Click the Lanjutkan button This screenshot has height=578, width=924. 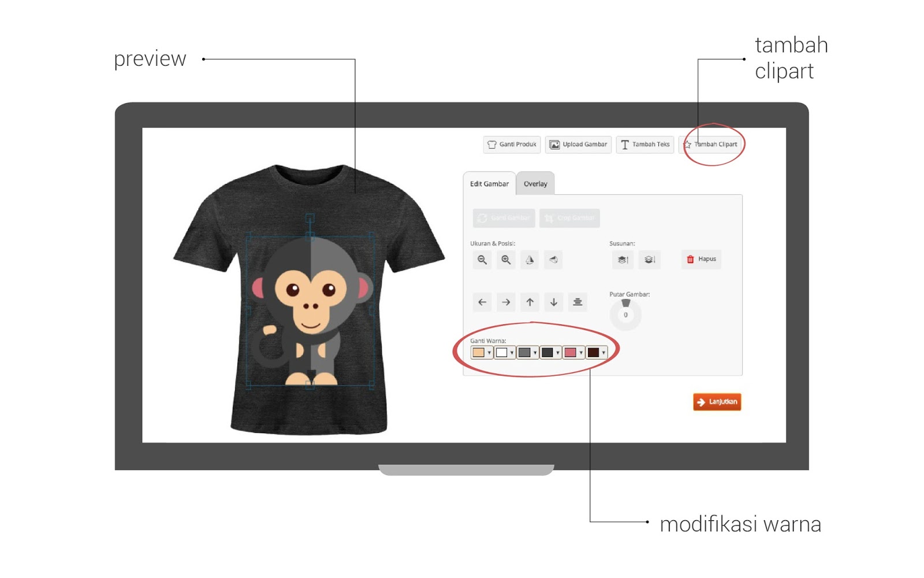[717, 402]
